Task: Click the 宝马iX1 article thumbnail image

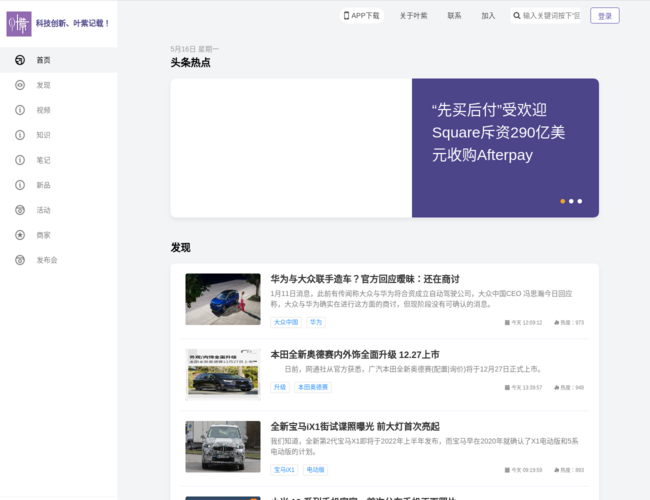Action: (222, 446)
